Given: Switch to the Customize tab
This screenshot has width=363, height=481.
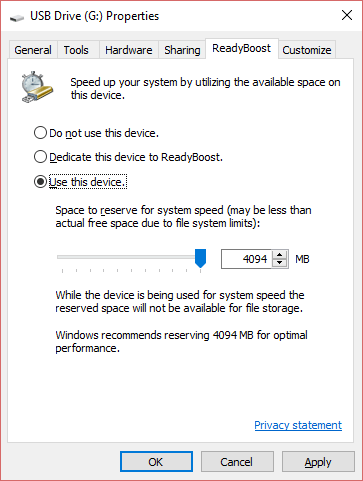Looking at the screenshot, I should [x=307, y=50].
